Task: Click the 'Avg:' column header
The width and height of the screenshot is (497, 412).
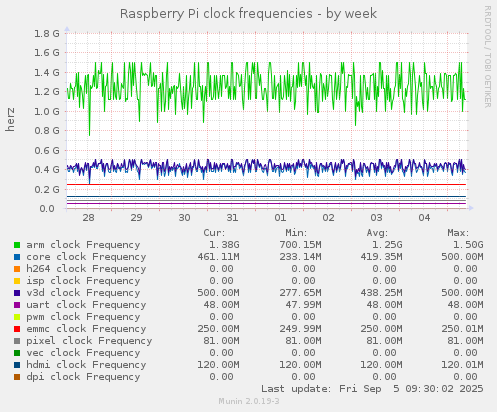Action: click(x=377, y=233)
